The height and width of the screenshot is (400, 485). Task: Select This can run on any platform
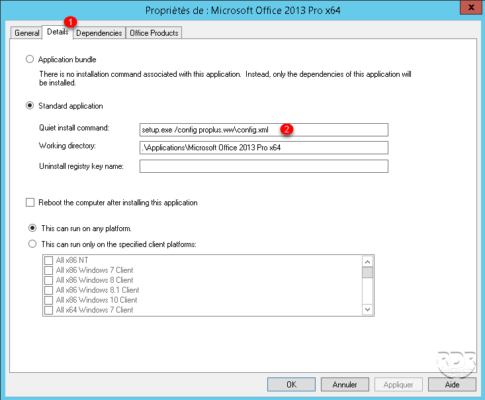pyautogui.click(x=32, y=228)
